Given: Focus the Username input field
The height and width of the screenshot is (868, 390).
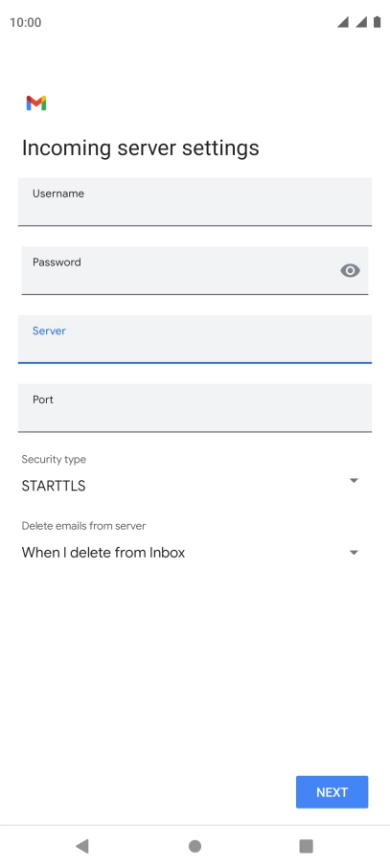Looking at the screenshot, I should tap(195, 201).
